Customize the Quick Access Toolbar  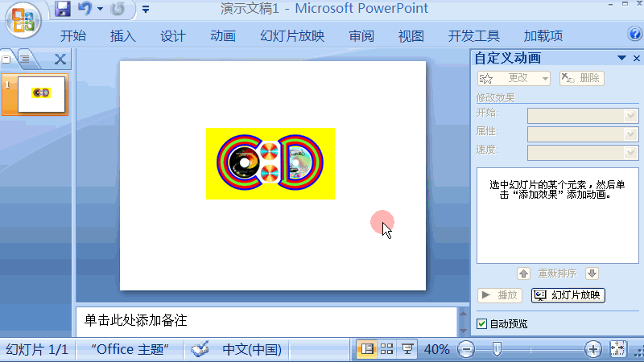(146, 9)
